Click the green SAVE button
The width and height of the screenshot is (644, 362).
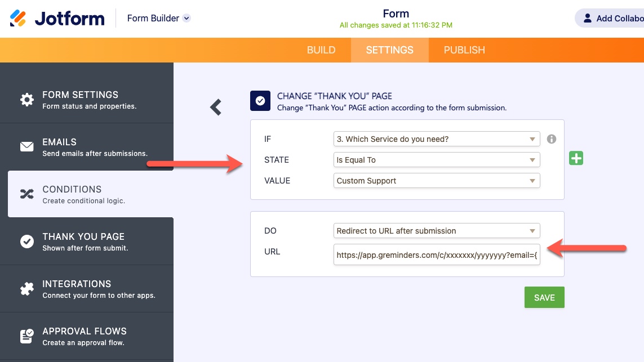click(544, 297)
